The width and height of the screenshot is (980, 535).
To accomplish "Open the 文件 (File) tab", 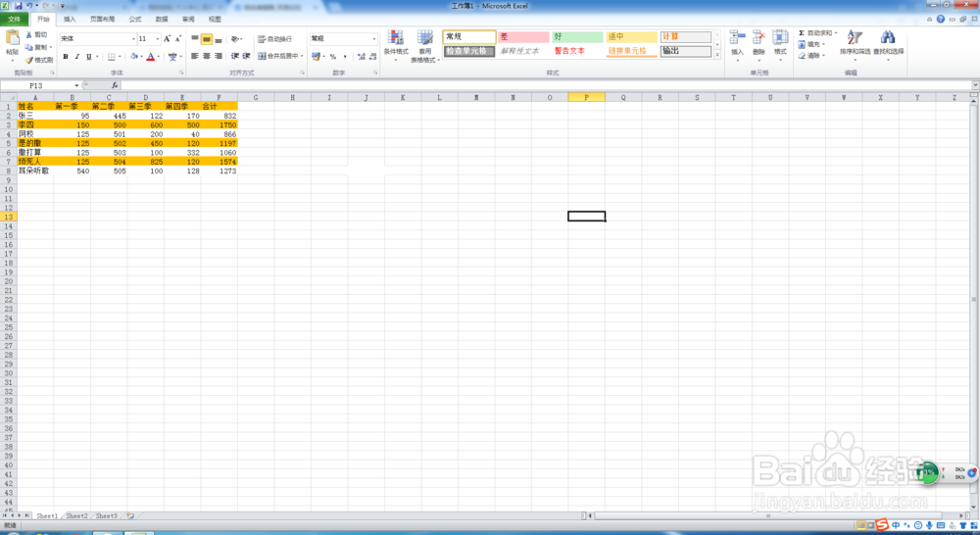I will coord(15,20).
